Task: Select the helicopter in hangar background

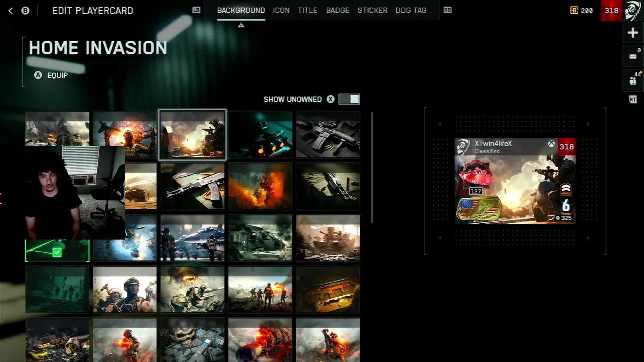Action: tap(260, 238)
